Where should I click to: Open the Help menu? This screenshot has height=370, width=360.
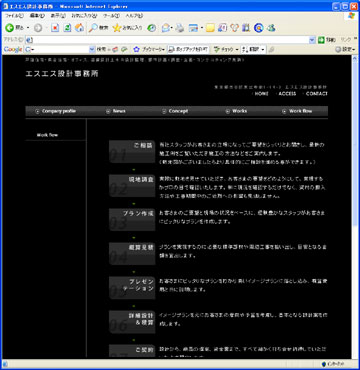click(x=134, y=16)
